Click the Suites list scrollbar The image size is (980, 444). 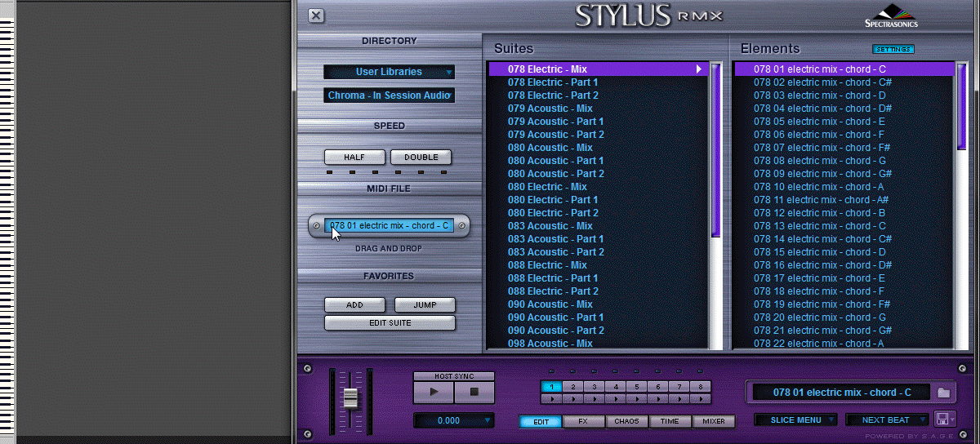(x=716, y=150)
